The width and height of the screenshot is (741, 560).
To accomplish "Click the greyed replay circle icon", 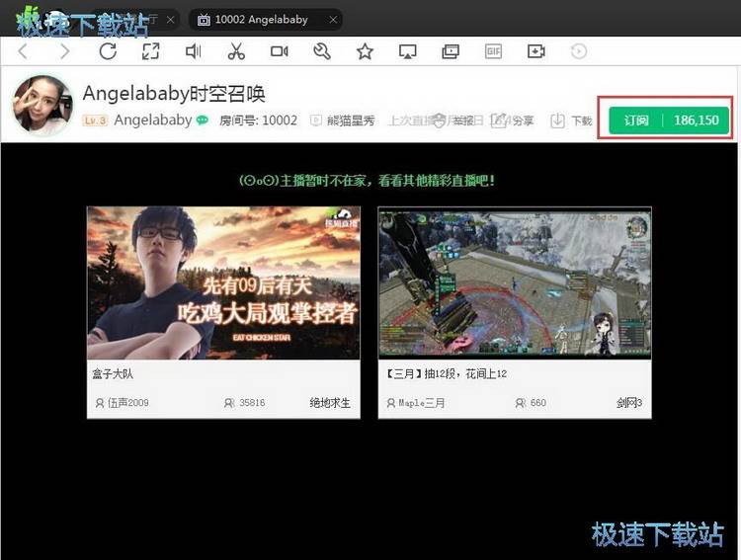I will coord(579,51).
